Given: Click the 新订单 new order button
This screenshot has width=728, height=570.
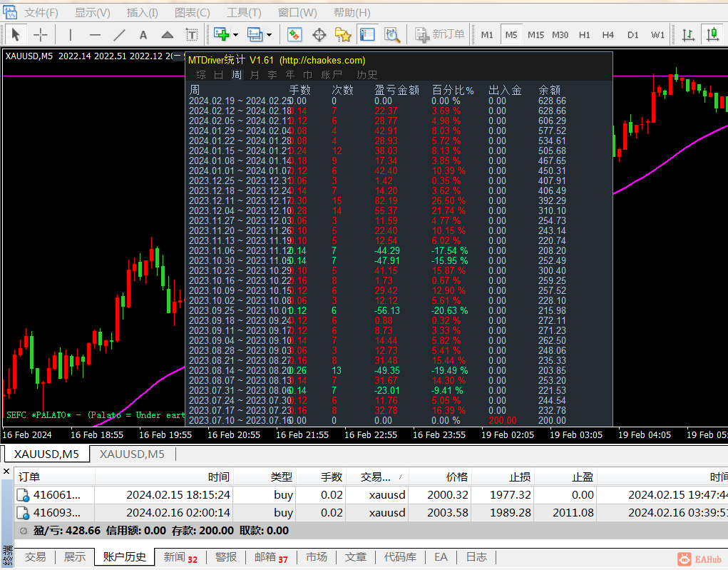Looking at the screenshot, I should click(x=440, y=35).
